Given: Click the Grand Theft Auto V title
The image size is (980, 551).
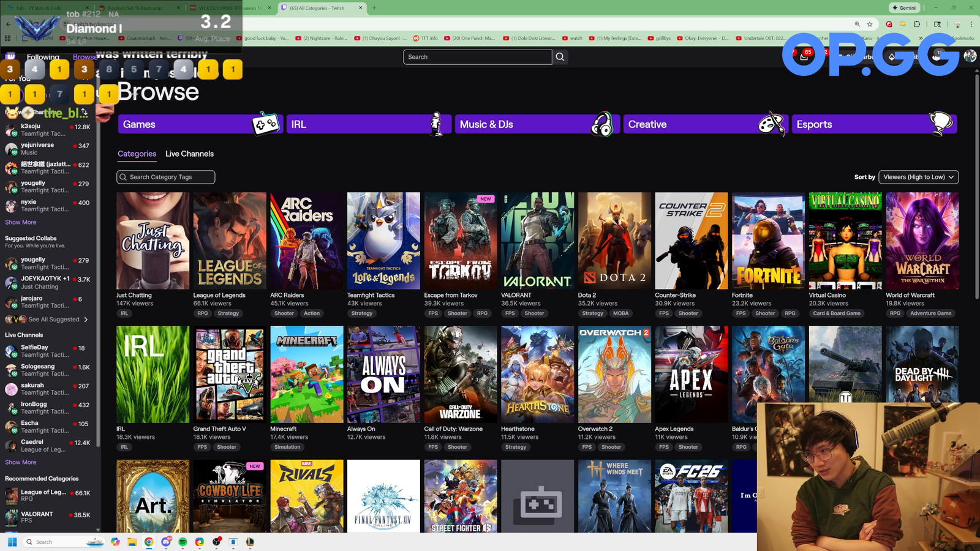Looking at the screenshot, I should click(220, 429).
